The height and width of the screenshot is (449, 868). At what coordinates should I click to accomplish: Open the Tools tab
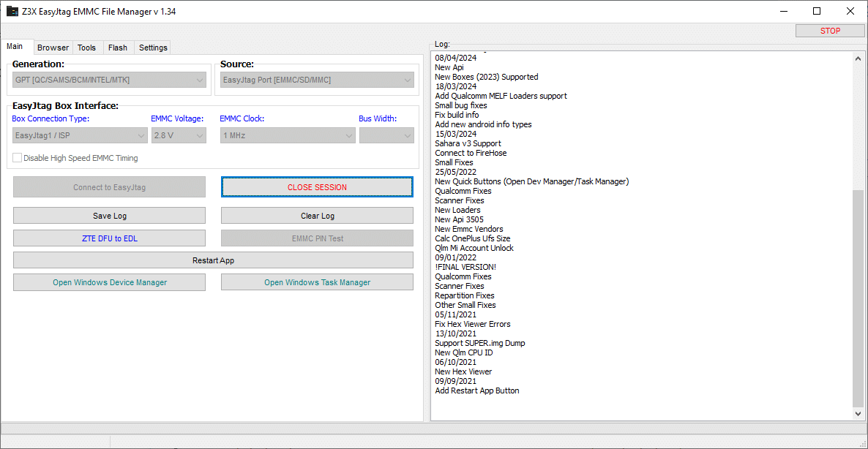tap(86, 48)
